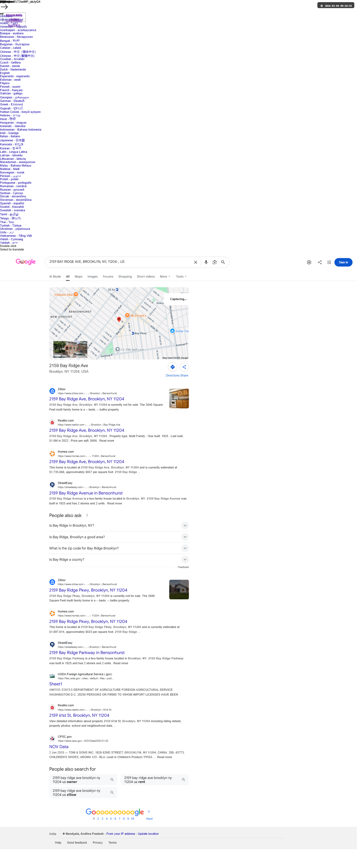Screen dimensions: 361x868
Task: Click Send feedback in footer
Action: tap(77, 842)
